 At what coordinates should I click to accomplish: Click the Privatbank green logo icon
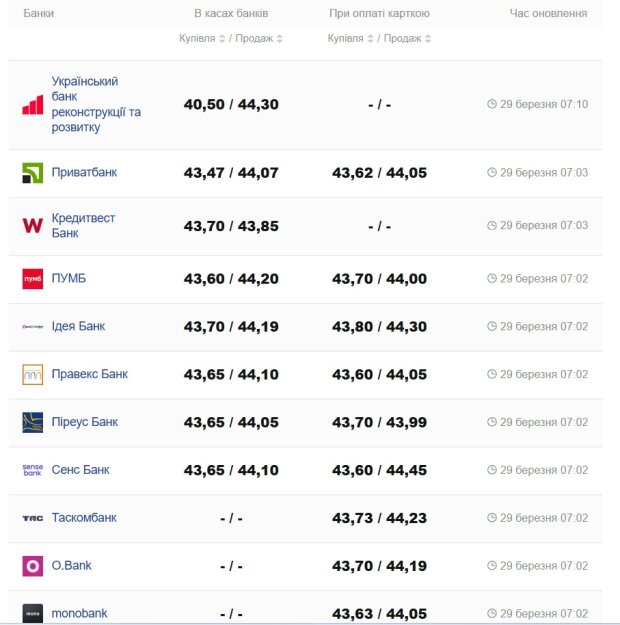click(x=32, y=173)
